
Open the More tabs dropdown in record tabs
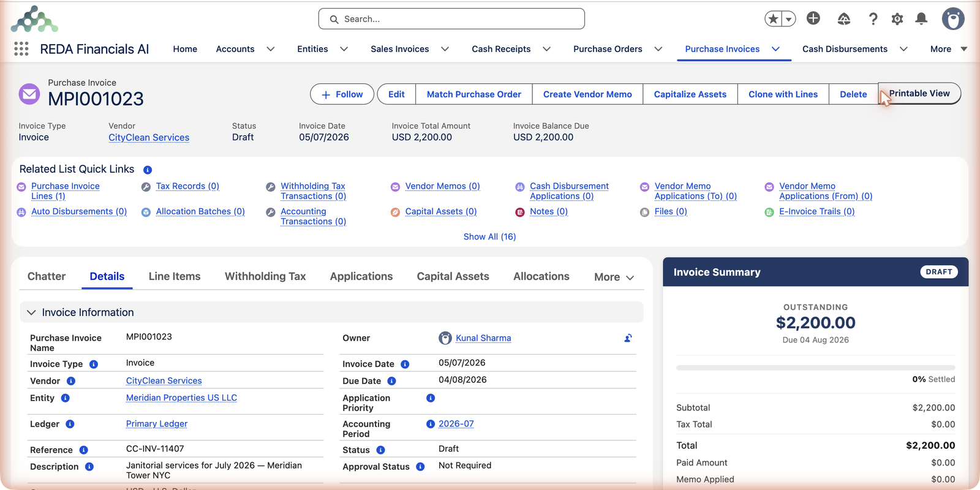tap(614, 277)
